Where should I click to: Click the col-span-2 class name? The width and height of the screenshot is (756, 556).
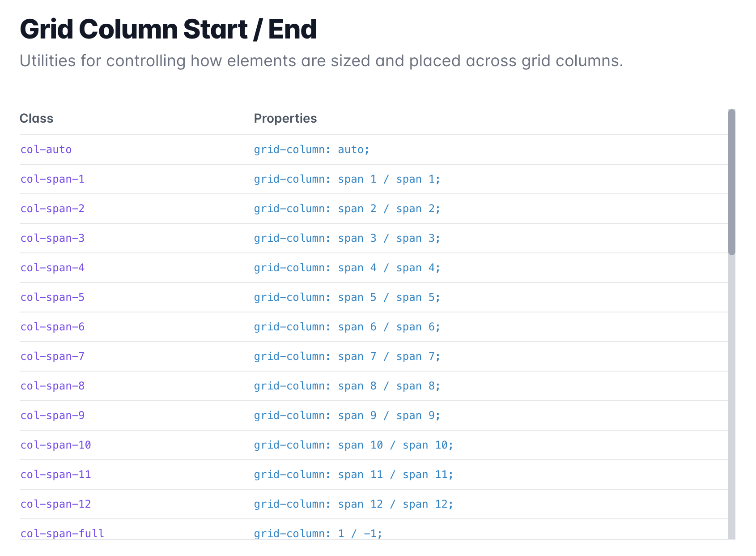52,209
